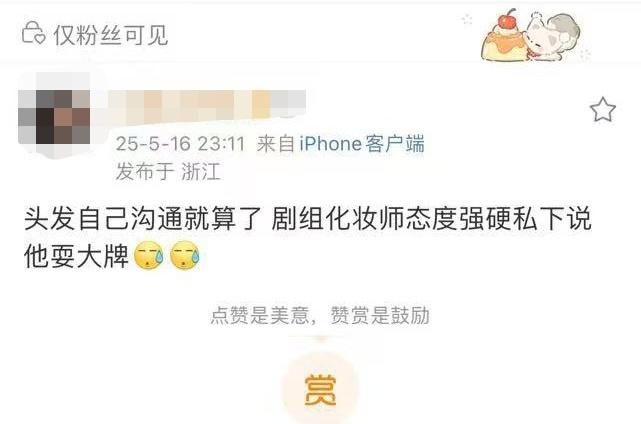Click post text 剧组化妆师态度强硬私下说
641x424 pixels.
tap(431, 219)
